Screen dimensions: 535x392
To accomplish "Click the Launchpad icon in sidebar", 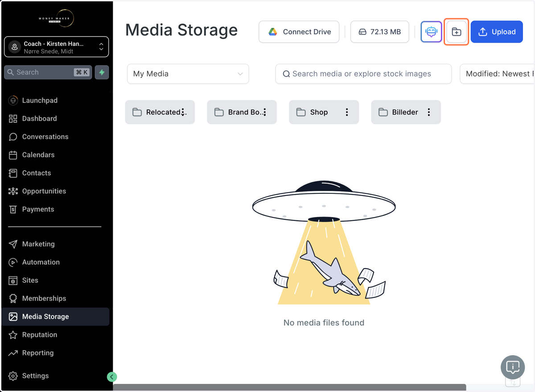I will tap(13, 101).
